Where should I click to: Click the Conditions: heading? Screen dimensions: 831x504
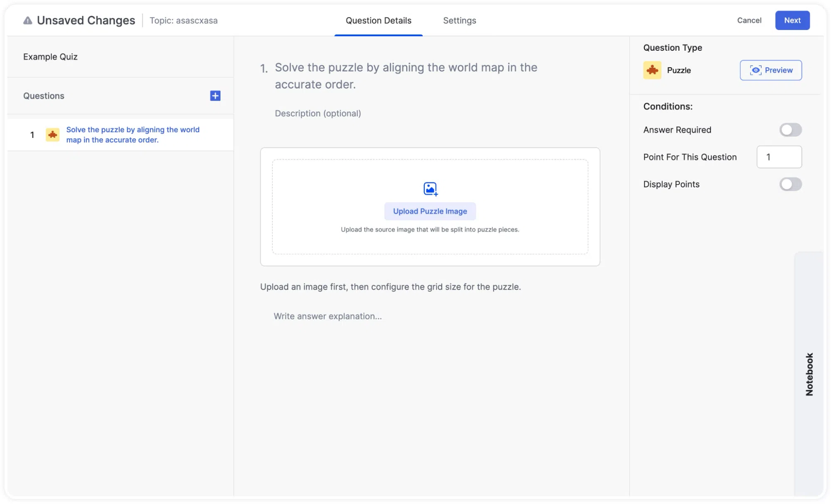click(x=668, y=106)
